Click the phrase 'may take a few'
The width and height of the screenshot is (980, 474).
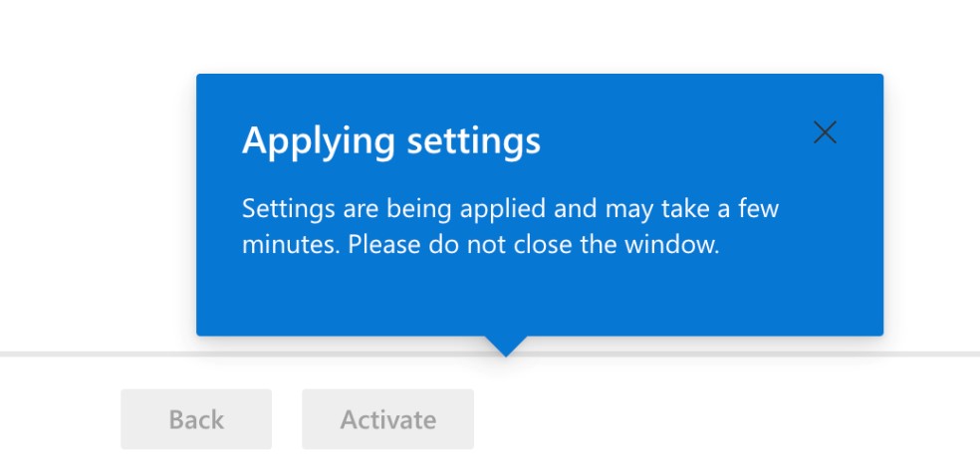(692, 208)
